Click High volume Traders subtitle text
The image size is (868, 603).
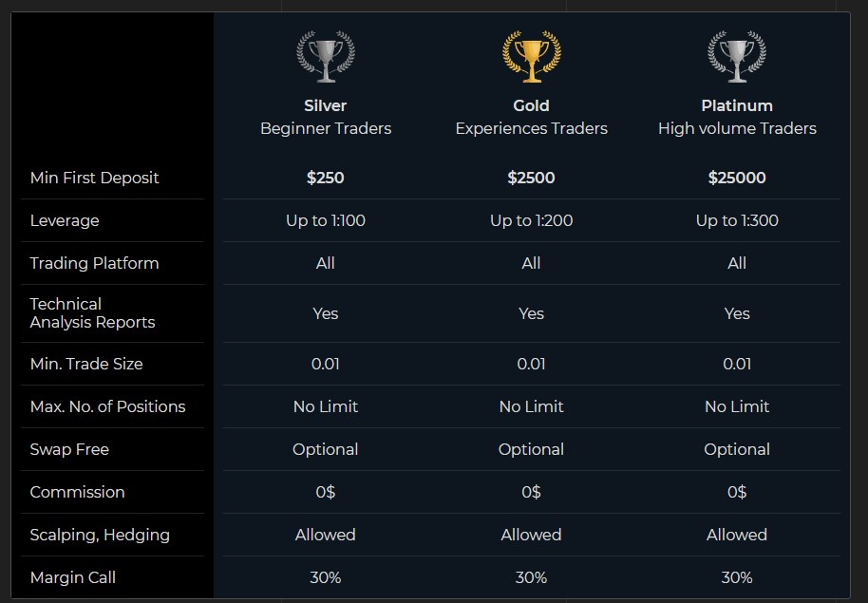pos(737,128)
